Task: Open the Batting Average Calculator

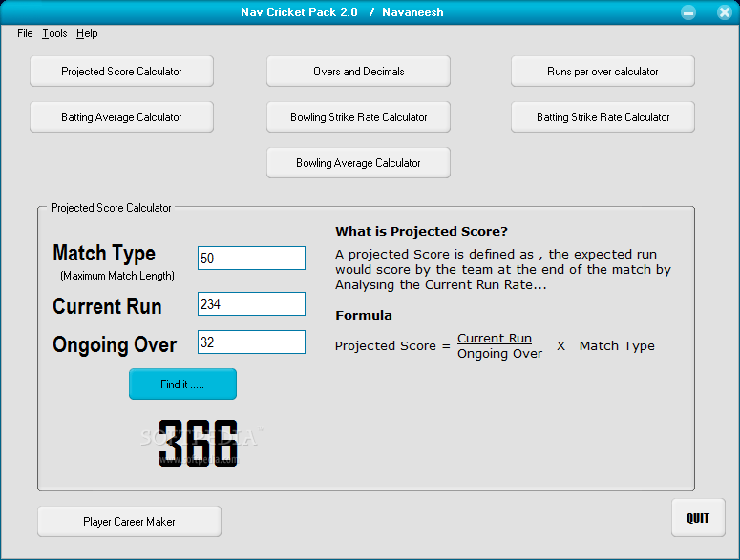Action: pos(122,117)
